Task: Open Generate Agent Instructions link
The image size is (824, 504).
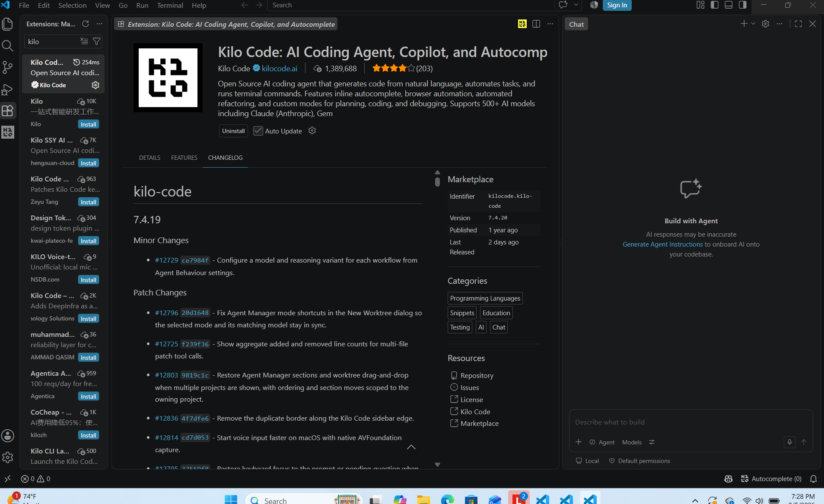Action: [x=662, y=244]
